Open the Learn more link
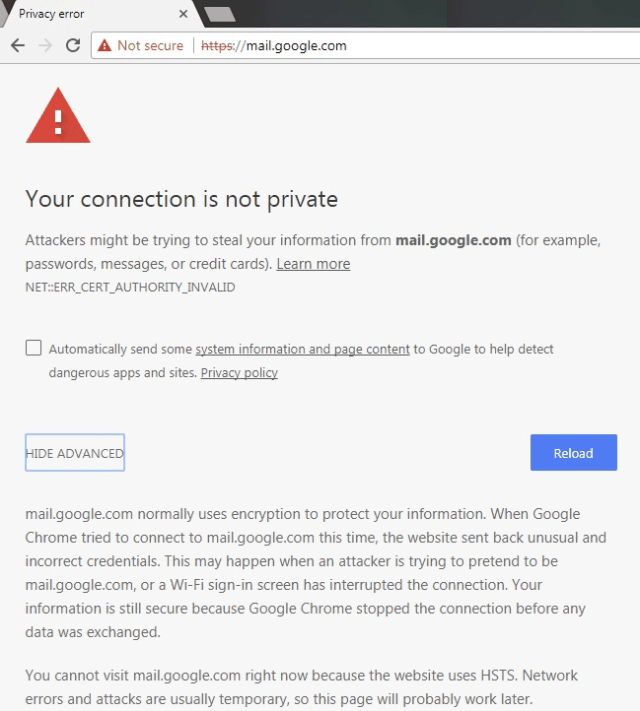The width and height of the screenshot is (640, 711). pos(313,264)
